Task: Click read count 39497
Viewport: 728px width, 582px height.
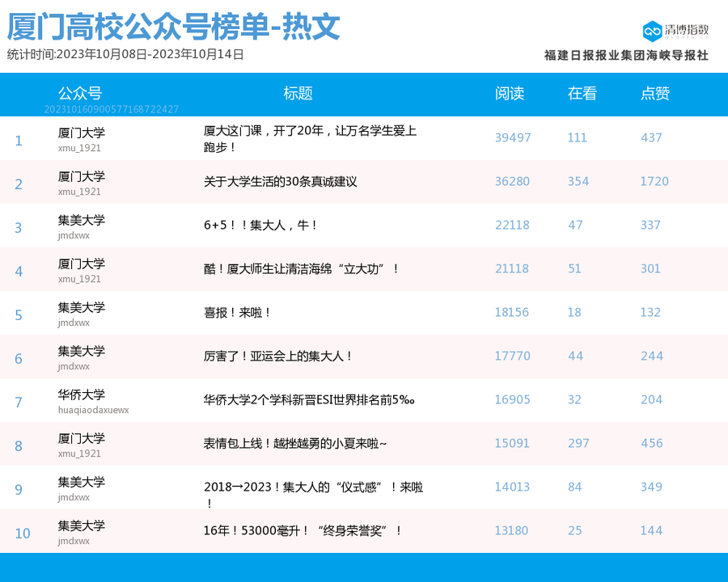Action: click(x=513, y=138)
